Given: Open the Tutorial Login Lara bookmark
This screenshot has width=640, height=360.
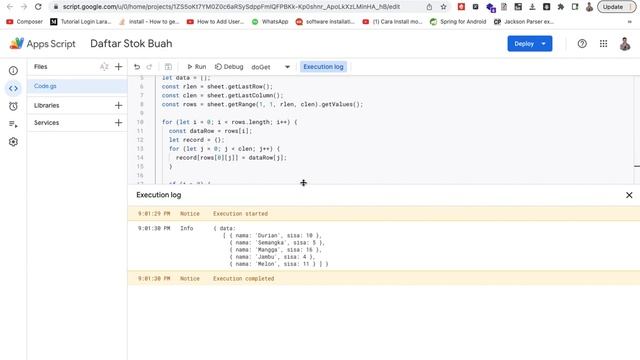Looking at the screenshot, I should point(80,22).
